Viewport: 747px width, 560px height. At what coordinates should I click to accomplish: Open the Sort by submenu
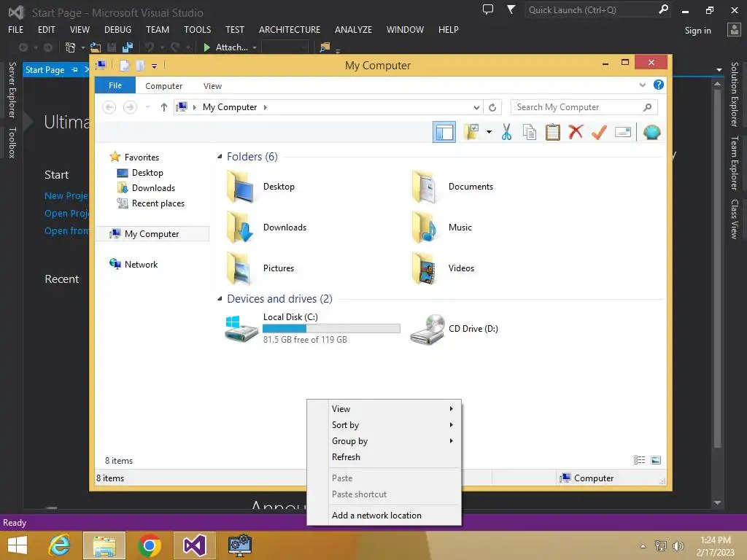(384, 425)
